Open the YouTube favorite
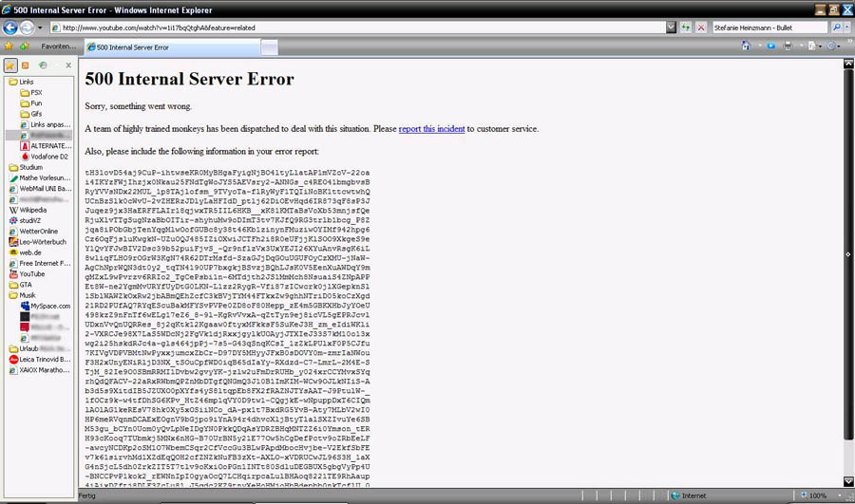This screenshot has height=504, width=855. pos(28,274)
